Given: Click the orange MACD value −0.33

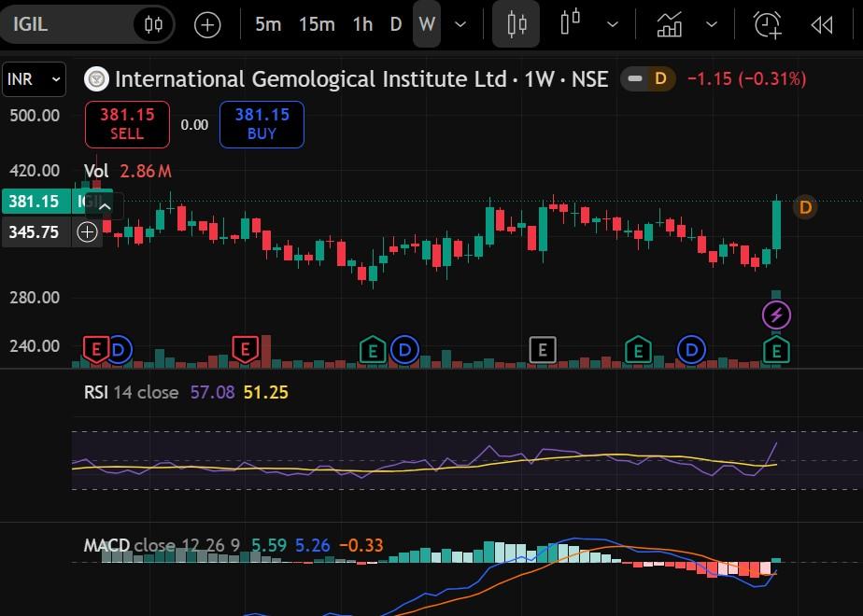Looking at the screenshot, I should click(361, 545).
